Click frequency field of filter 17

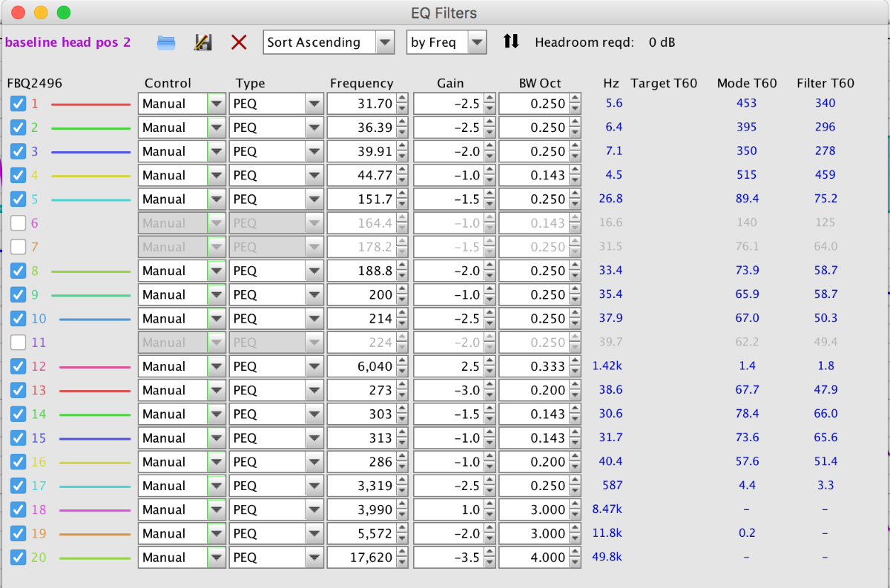(362, 486)
